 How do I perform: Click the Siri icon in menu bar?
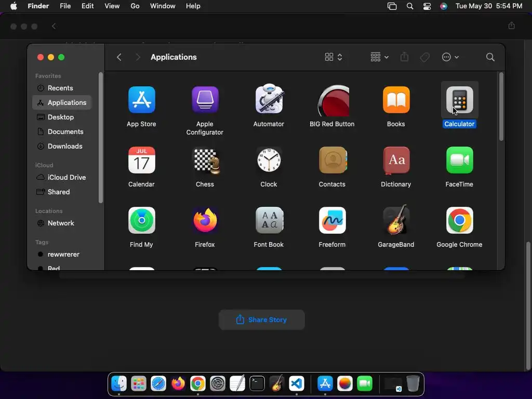pos(444,6)
